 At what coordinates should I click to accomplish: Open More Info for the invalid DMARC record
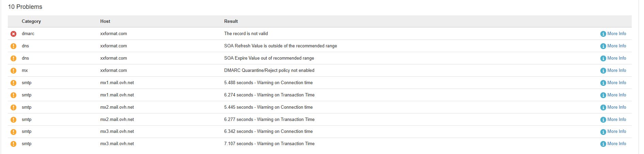pyautogui.click(x=616, y=34)
